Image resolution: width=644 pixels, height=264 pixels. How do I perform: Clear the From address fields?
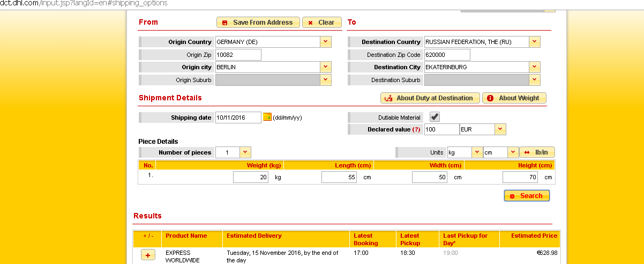pyautogui.click(x=321, y=23)
